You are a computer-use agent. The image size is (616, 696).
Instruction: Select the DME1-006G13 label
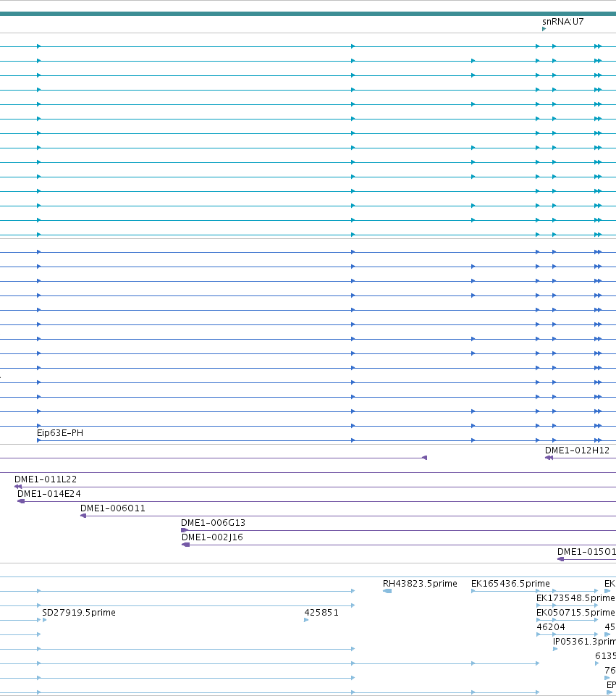[x=213, y=523]
